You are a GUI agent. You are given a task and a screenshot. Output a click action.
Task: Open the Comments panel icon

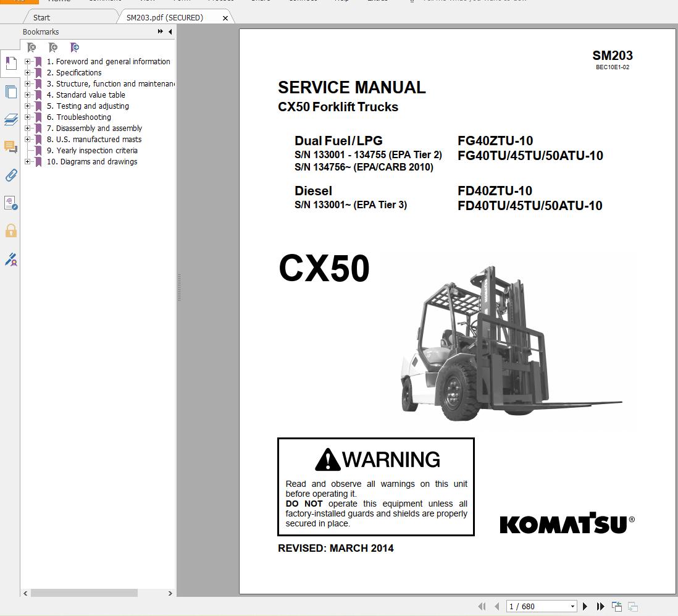pos(10,147)
